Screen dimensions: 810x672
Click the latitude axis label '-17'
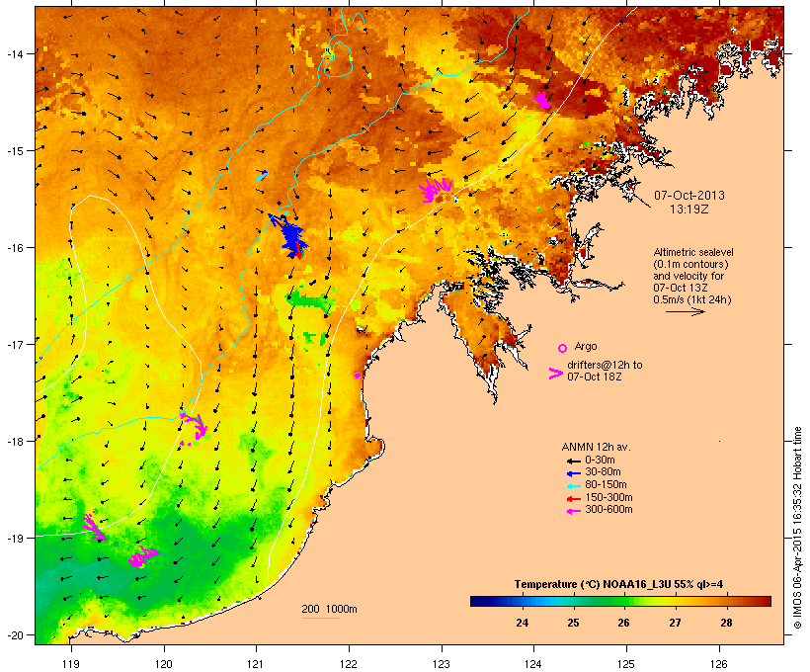point(14,344)
